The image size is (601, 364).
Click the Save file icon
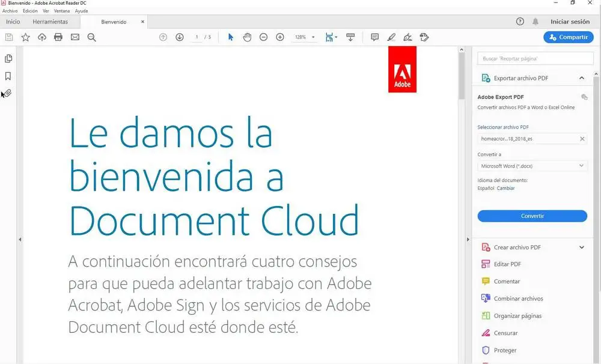(9, 37)
